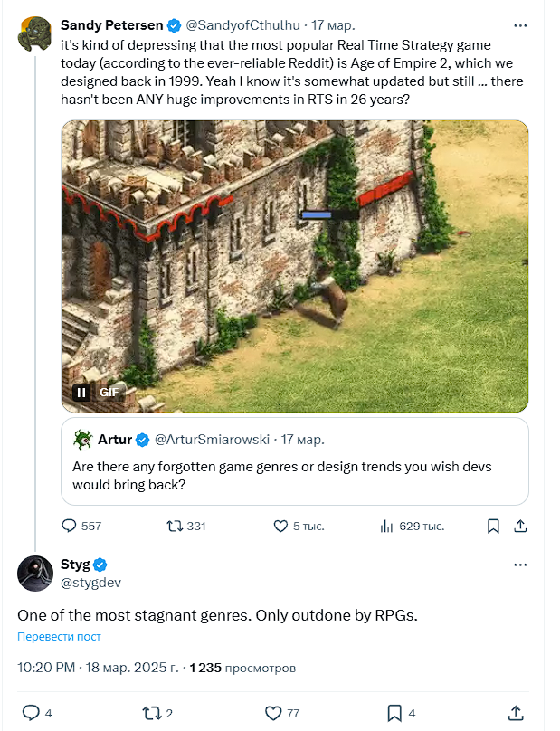Open the share menu on Sandy's post

(x=520, y=526)
